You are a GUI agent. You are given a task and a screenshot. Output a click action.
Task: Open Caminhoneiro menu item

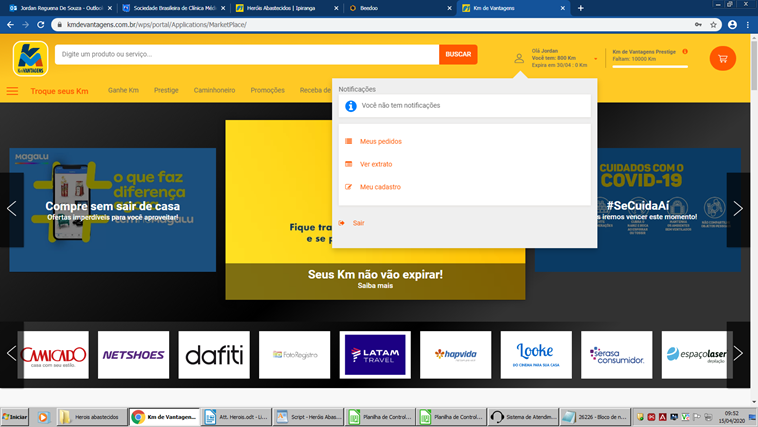coord(214,90)
